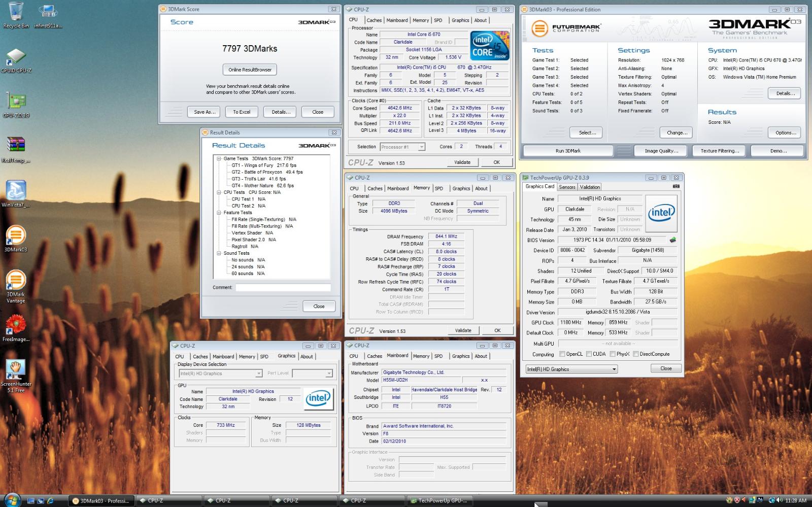Launch ScreenHunter 5.1 Free desktop shortcut
This screenshot has height=507, width=812.
16,376
